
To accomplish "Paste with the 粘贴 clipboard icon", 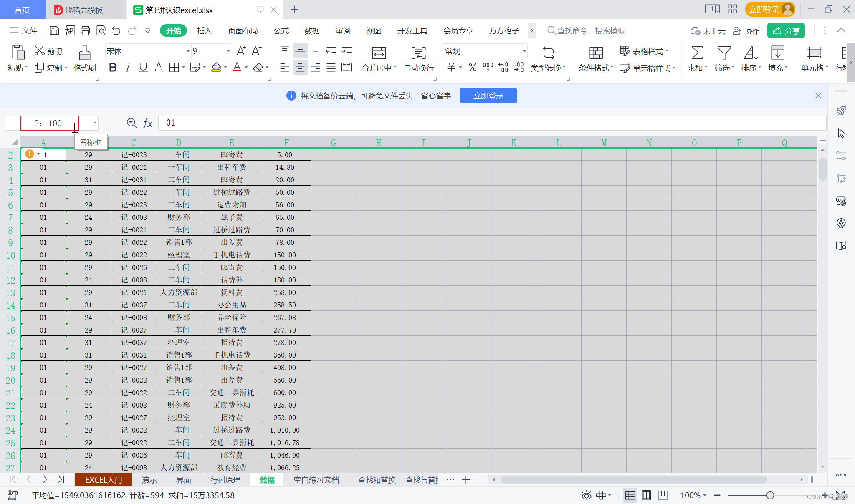I will tap(18, 53).
